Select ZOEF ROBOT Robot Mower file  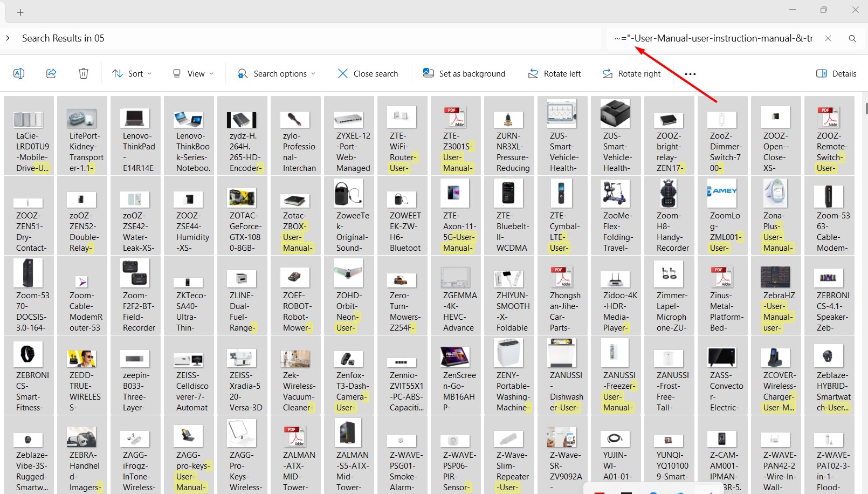tap(296, 296)
